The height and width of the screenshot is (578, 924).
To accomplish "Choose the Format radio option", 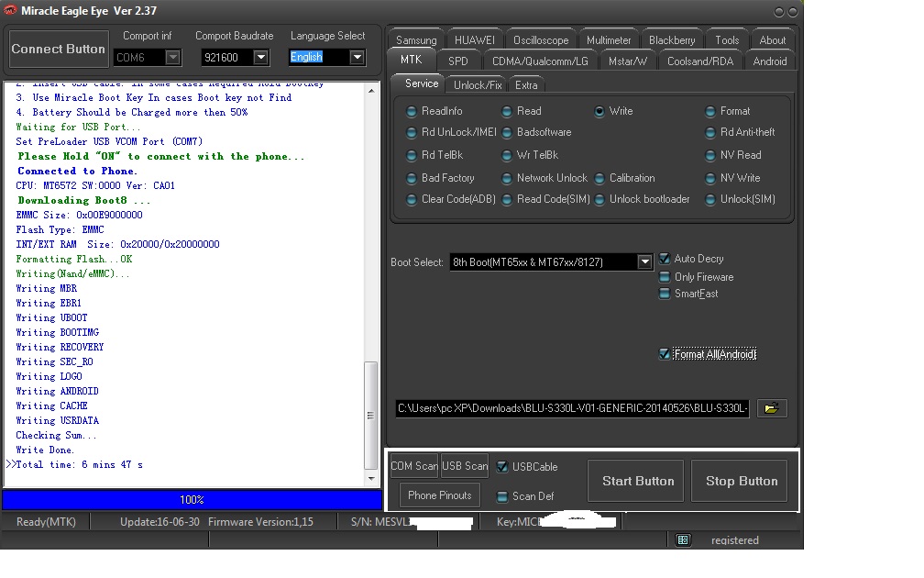I will click(710, 112).
